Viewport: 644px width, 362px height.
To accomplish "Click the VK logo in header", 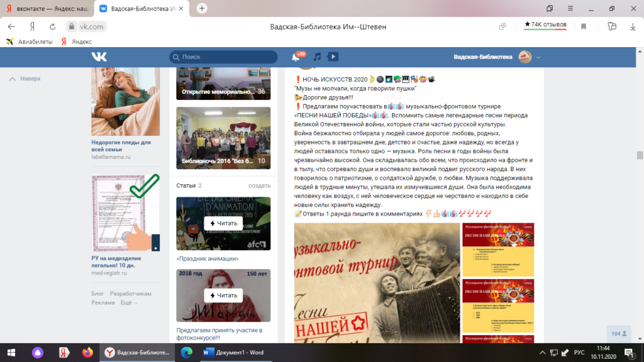I will coord(99,57).
